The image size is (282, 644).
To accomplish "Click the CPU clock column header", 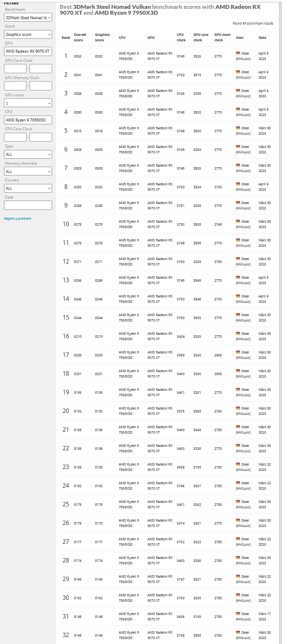I will [181, 37].
